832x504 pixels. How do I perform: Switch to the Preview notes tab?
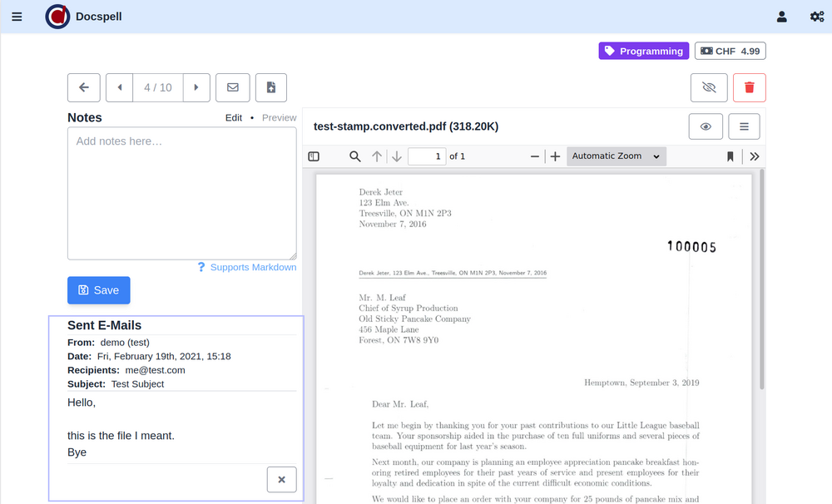pyautogui.click(x=279, y=118)
